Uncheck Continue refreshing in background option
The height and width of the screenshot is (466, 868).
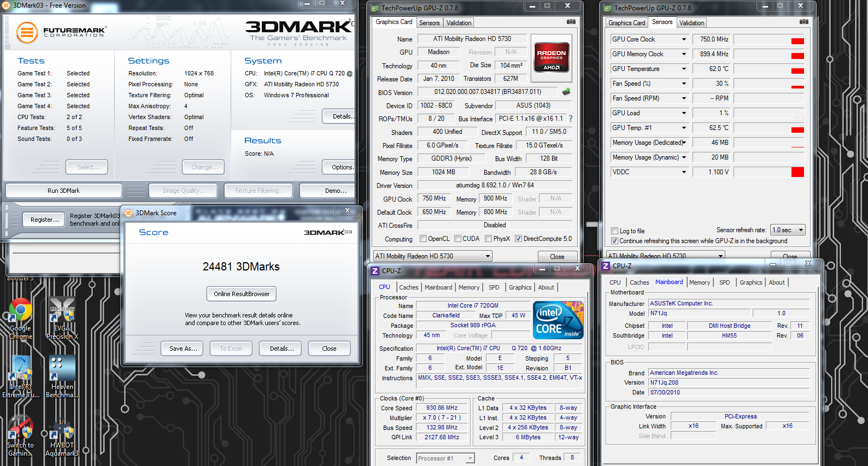click(615, 241)
